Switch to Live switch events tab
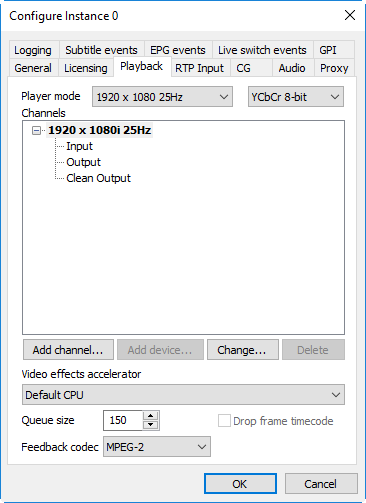Image resolution: width=366 pixels, height=503 pixels. point(262,50)
